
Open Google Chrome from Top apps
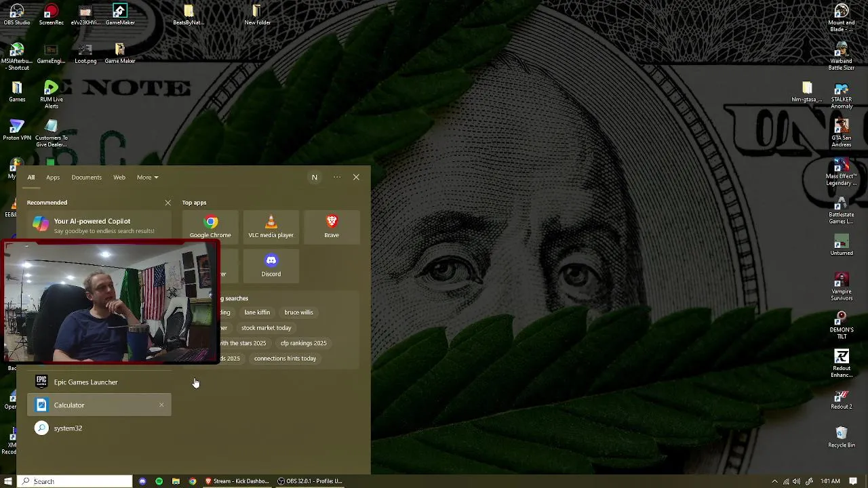coord(210,226)
